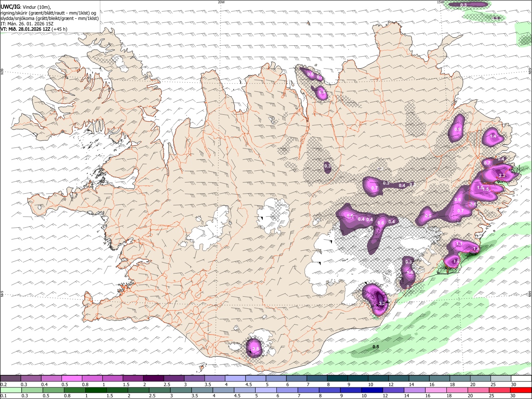This screenshot has width=532, height=399.
Task: Click the 'VT: Mið. 28.01.2026 12Z' valid time
Action: point(26,29)
